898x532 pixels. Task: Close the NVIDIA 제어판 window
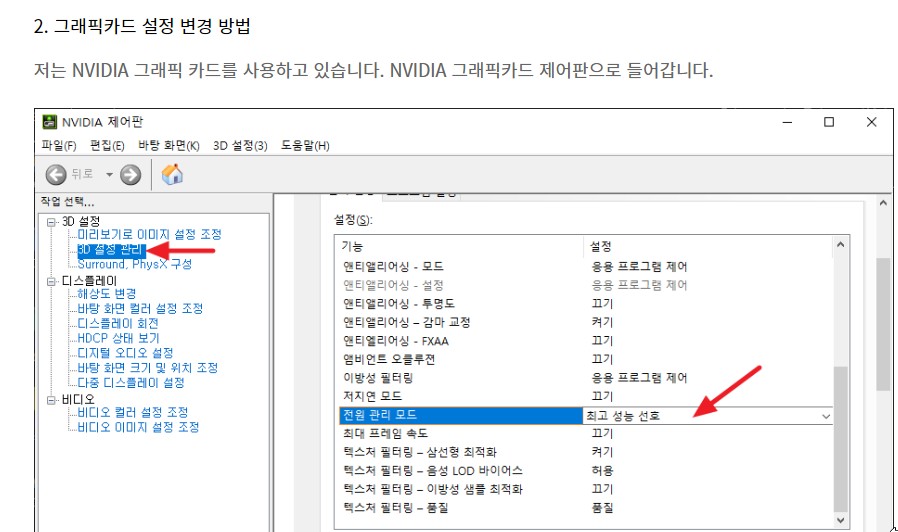871,122
